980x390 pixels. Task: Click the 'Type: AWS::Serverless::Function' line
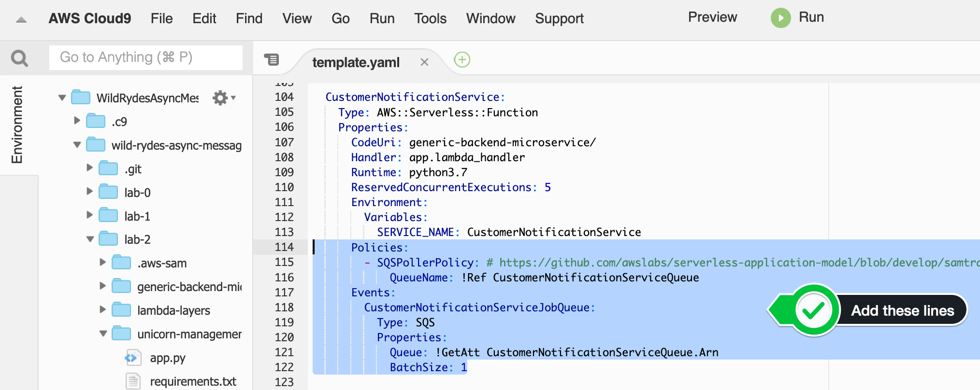tap(438, 112)
